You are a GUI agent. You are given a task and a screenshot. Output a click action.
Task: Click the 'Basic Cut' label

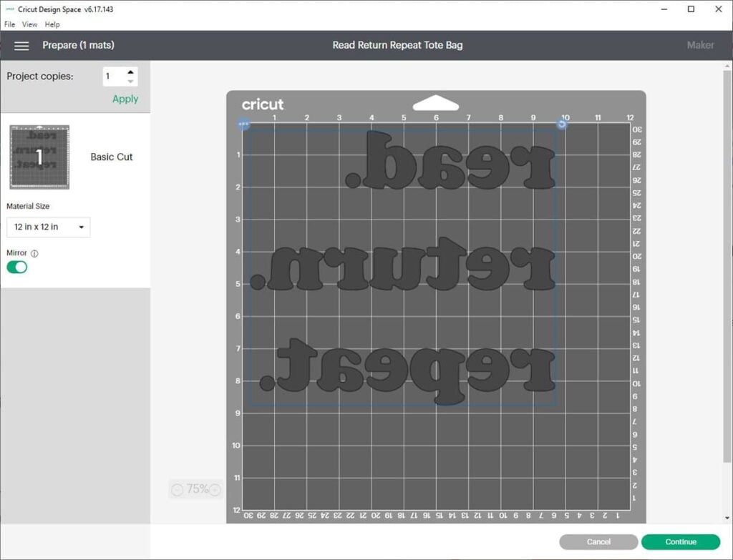point(111,157)
